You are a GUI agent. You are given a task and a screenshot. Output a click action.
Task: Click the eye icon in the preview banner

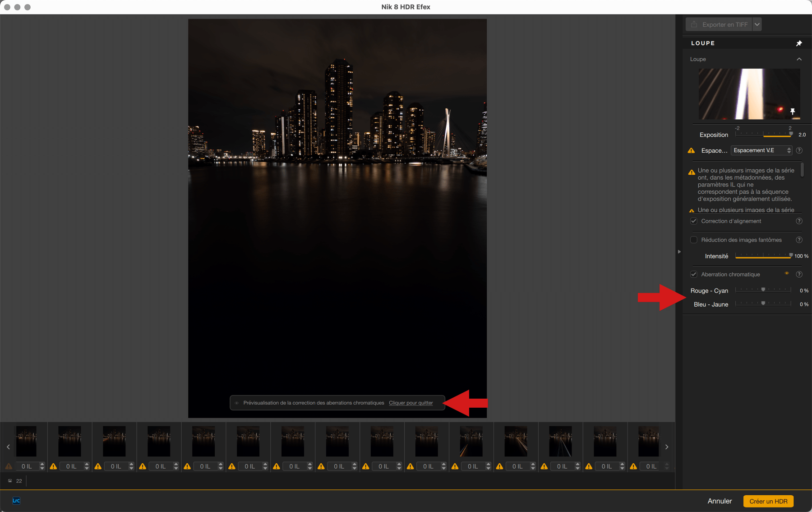(x=237, y=403)
